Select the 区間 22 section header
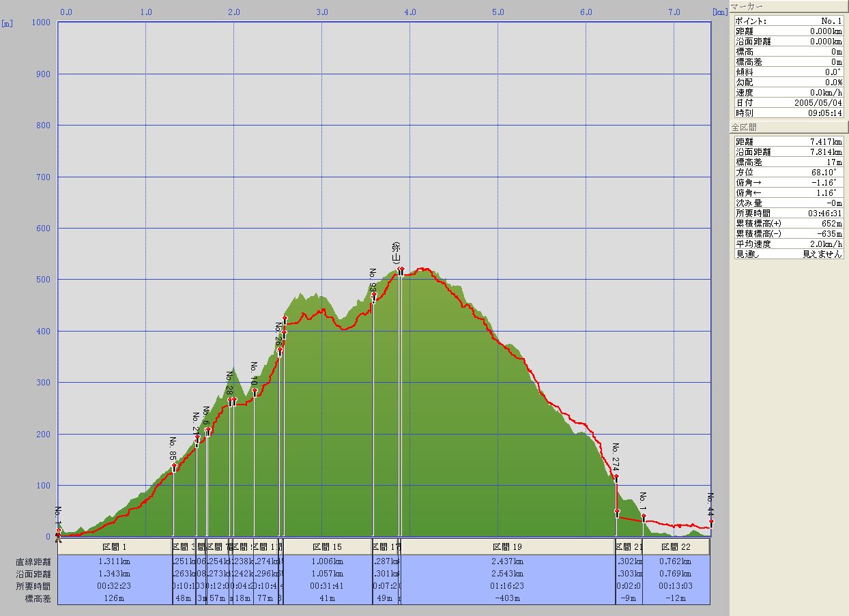Viewport: 849px width, 616px height. pos(676,547)
